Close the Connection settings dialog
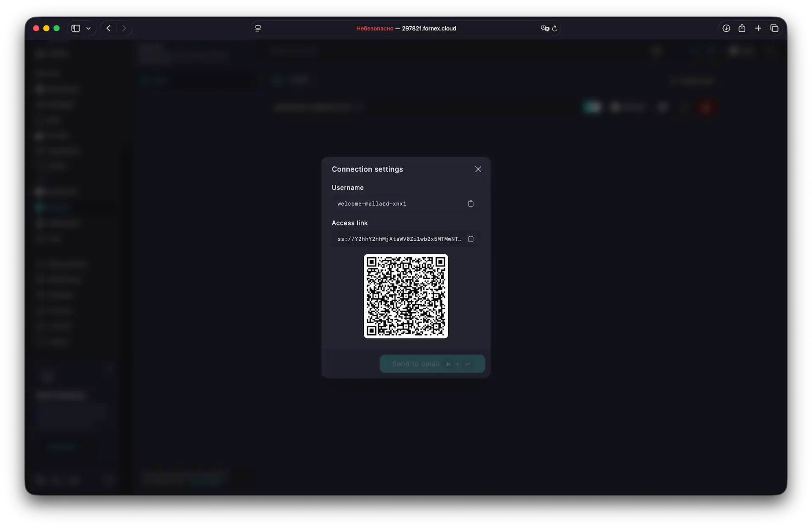This screenshot has height=528, width=812. (478, 169)
